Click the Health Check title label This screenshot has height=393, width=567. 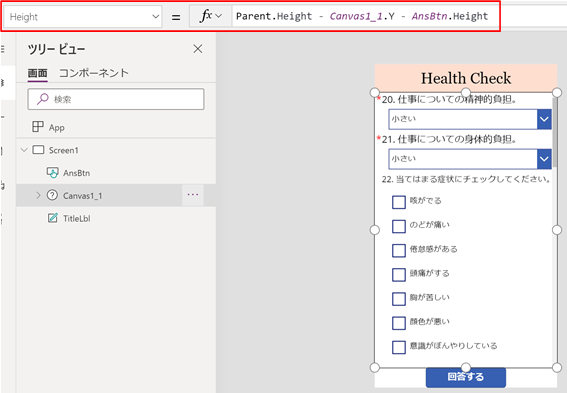click(466, 78)
